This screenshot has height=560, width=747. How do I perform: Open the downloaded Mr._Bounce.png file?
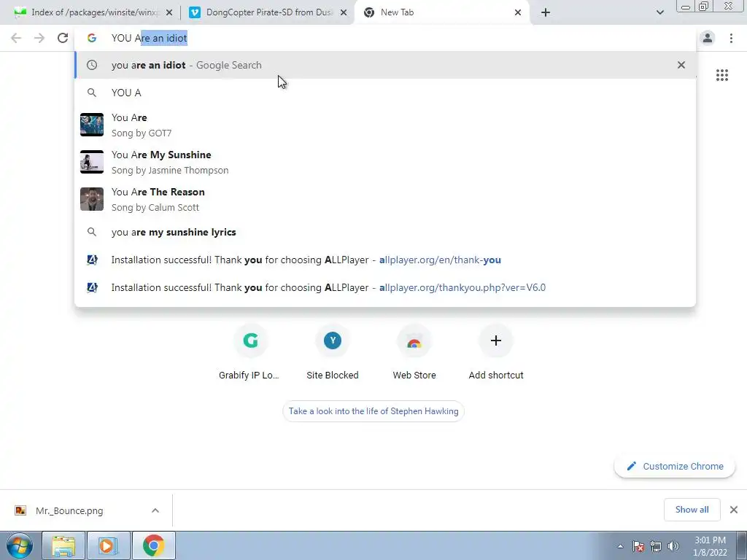(x=69, y=510)
